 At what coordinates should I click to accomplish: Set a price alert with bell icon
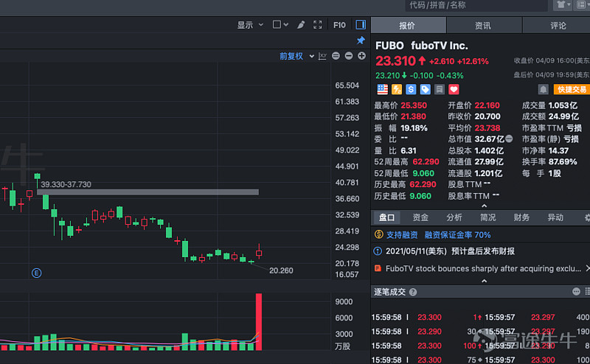click(x=543, y=89)
